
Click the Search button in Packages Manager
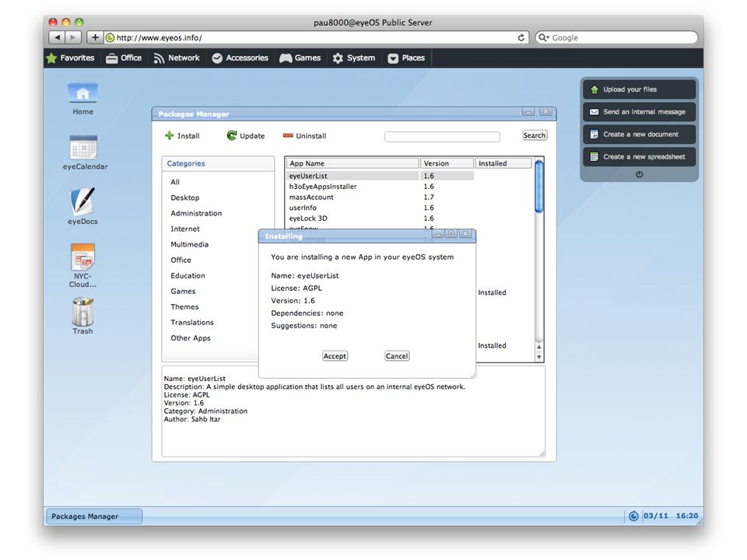[535, 135]
